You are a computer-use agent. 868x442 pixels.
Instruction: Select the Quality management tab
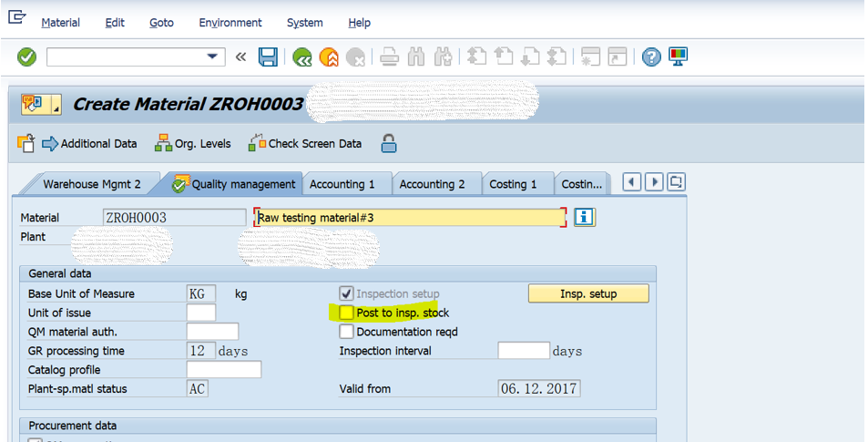click(x=233, y=184)
